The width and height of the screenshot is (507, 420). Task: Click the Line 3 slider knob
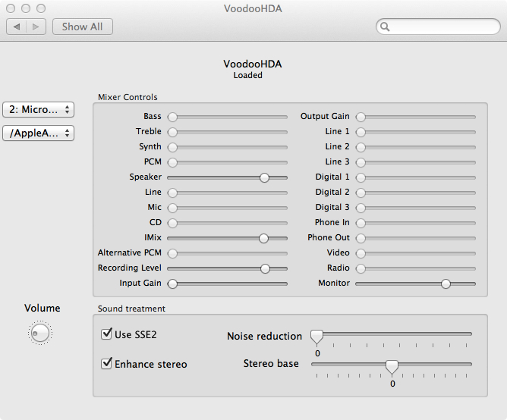pos(361,162)
